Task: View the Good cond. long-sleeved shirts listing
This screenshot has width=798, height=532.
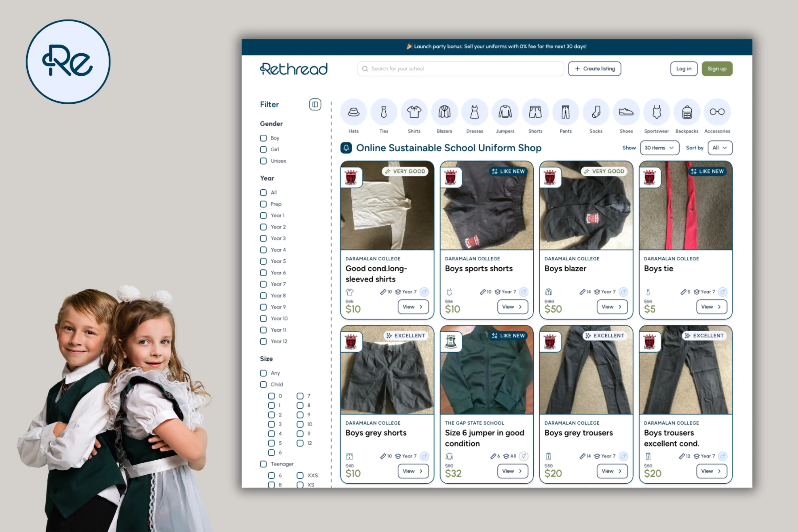Action: point(413,307)
